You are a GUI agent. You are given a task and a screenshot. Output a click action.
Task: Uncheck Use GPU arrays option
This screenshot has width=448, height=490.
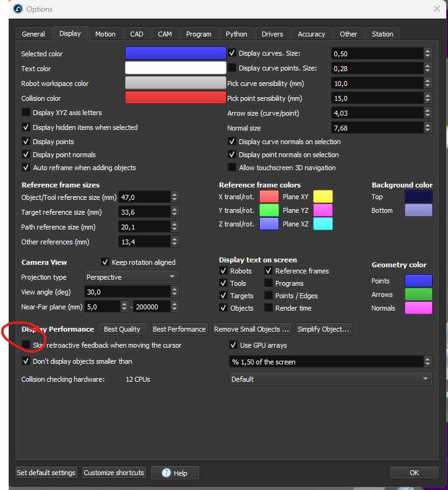click(x=233, y=345)
